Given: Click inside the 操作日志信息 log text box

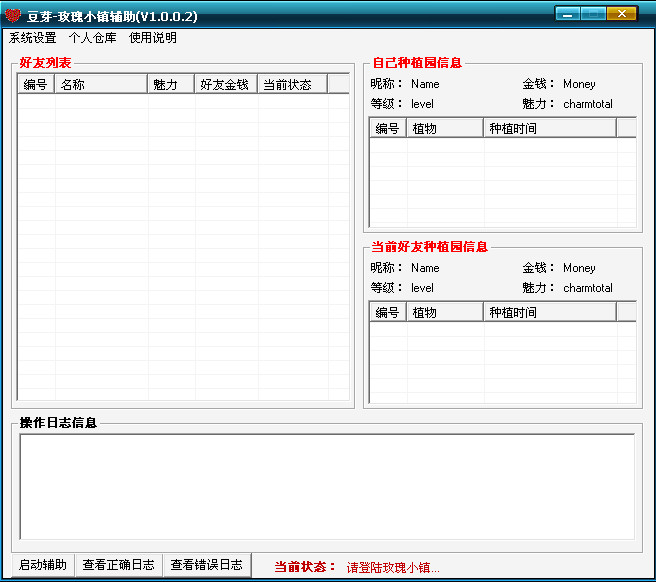Looking at the screenshot, I should 327,486.
